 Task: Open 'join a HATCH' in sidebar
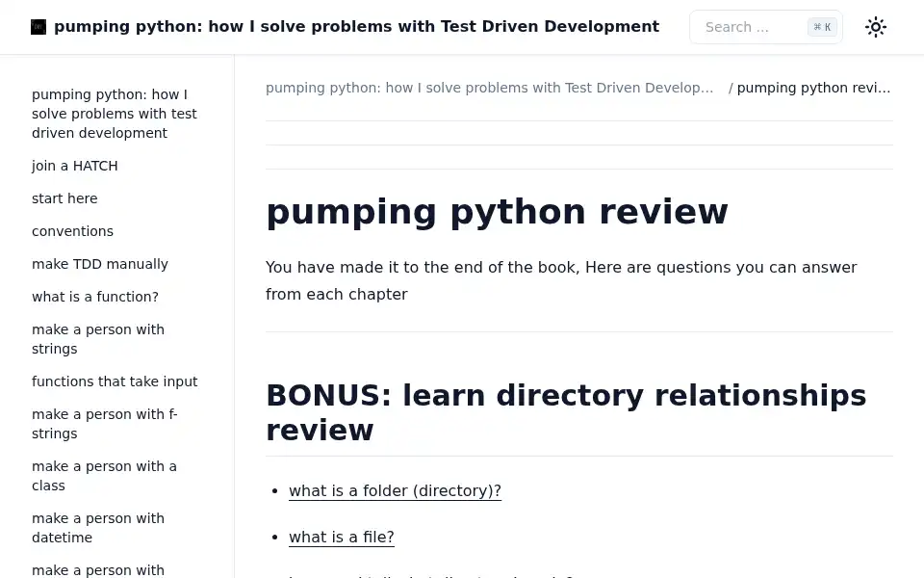[x=75, y=166]
